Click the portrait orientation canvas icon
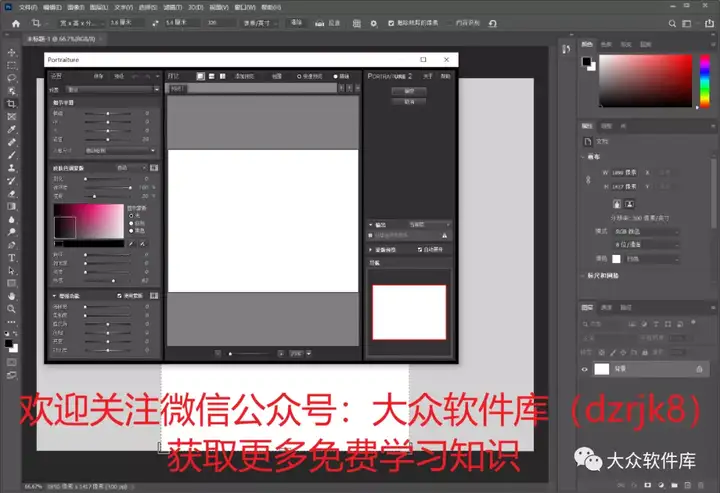Image resolution: width=720 pixels, height=493 pixels. tap(617, 204)
